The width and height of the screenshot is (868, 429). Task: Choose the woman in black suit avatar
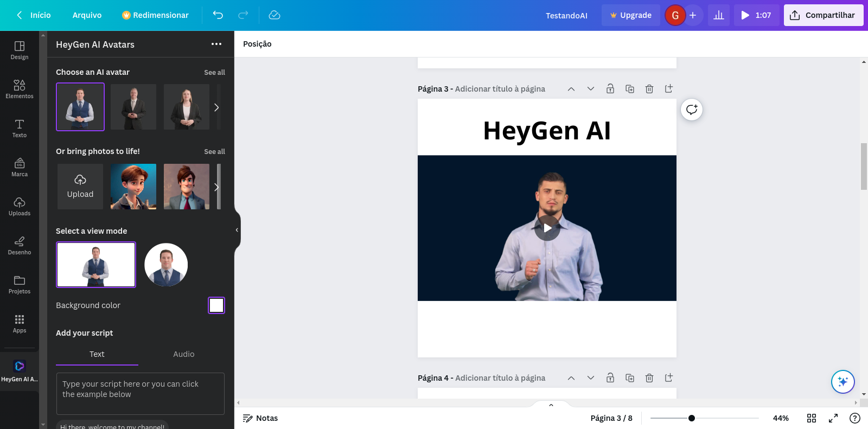point(187,107)
